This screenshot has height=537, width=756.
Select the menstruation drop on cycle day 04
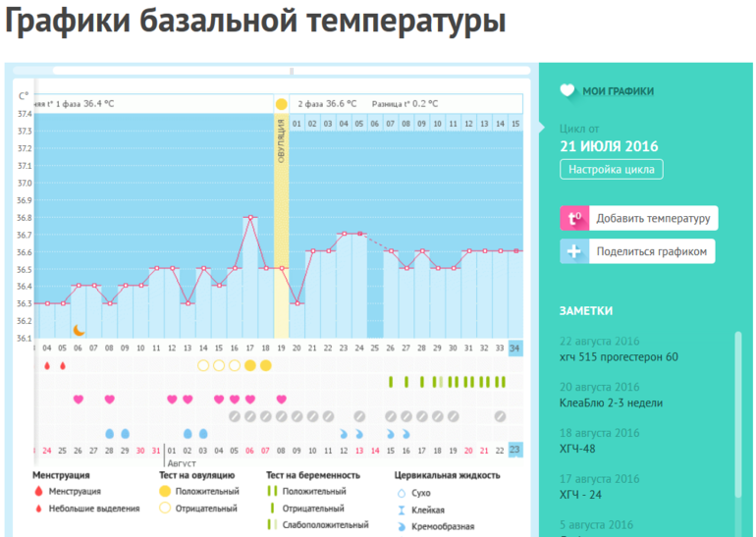tap(47, 365)
